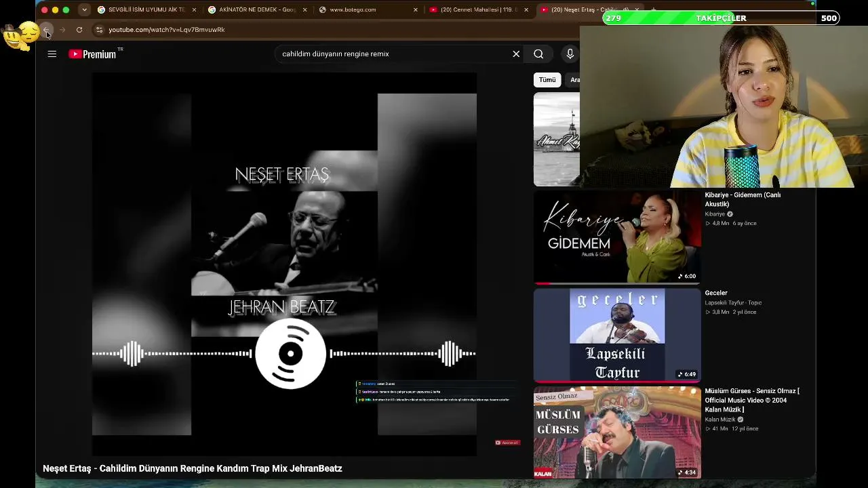The height and width of the screenshot is (488, 868).
Task: Visit the Lapsekili Tayfur - Topic channel
Action: pos(733,303)
